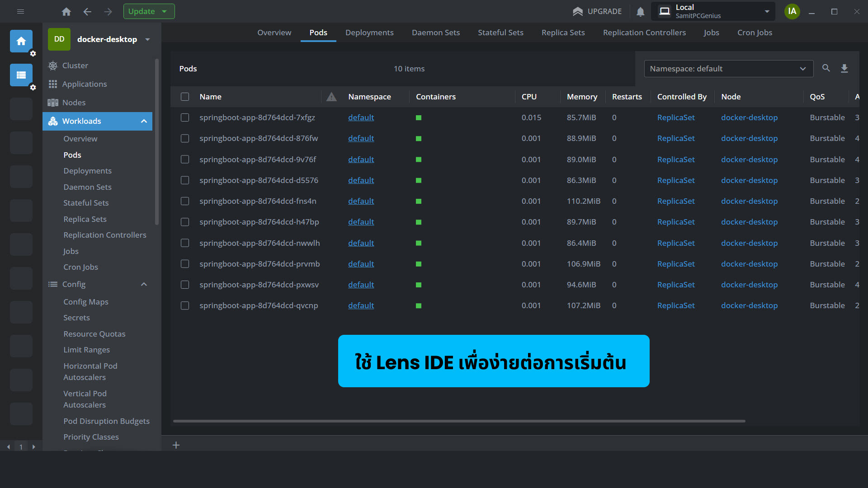This screenshot has width=868, height=488.
Task: Click the forward navigation arrow
Action: (108, 11)
